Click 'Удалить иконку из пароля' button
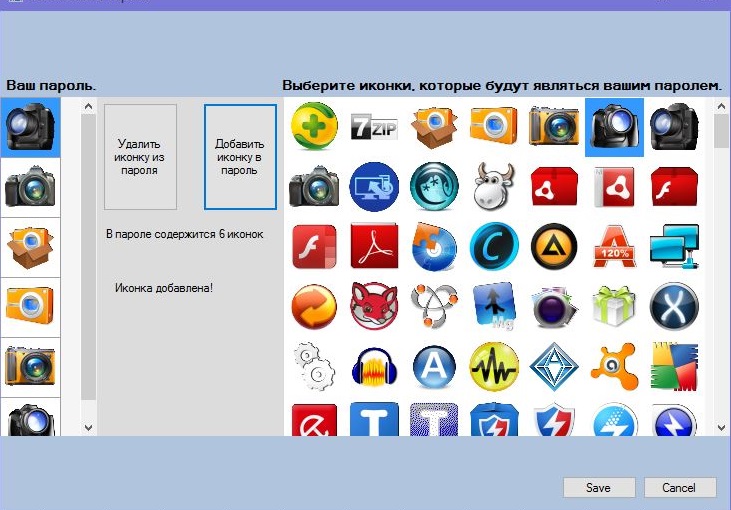The width and height of the screenshot is (731, 510). pos(140,157)
